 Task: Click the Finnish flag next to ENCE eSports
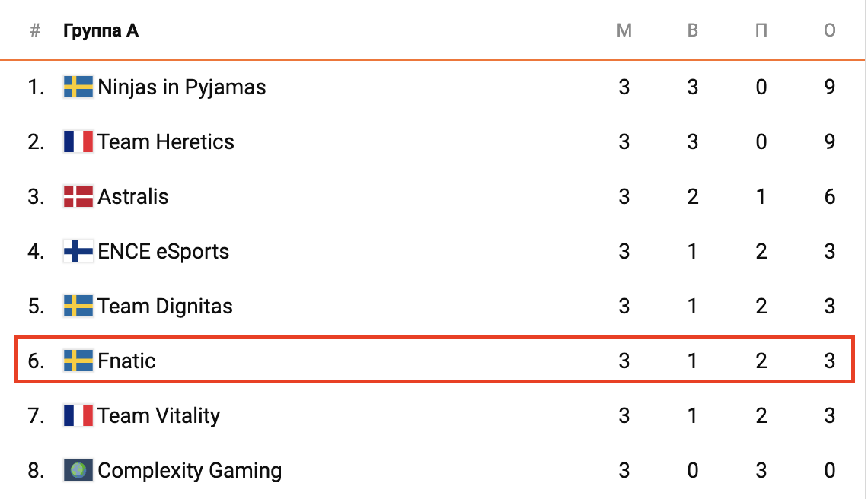78,252
